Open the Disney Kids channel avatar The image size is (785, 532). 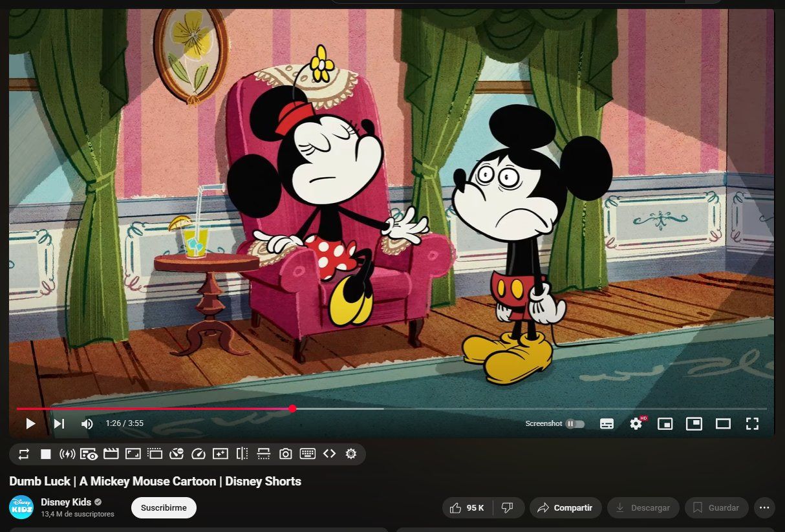(x=21, y=507)
